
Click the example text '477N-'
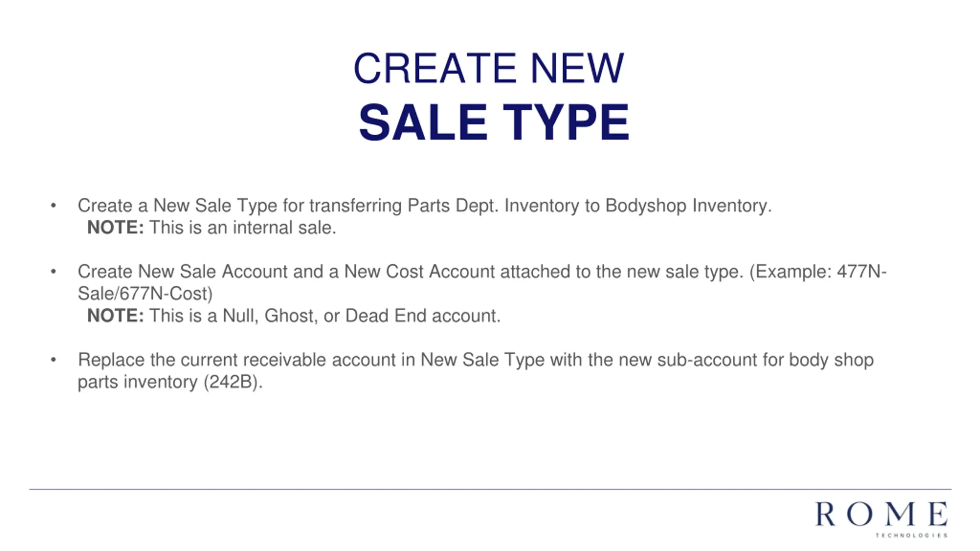pos(862,272)
